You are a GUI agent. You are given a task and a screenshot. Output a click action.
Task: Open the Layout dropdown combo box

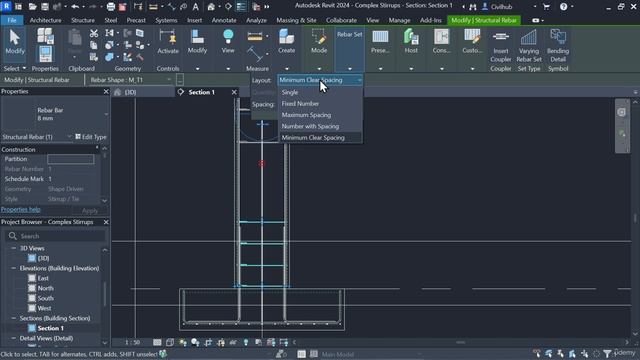click(320, 80)
